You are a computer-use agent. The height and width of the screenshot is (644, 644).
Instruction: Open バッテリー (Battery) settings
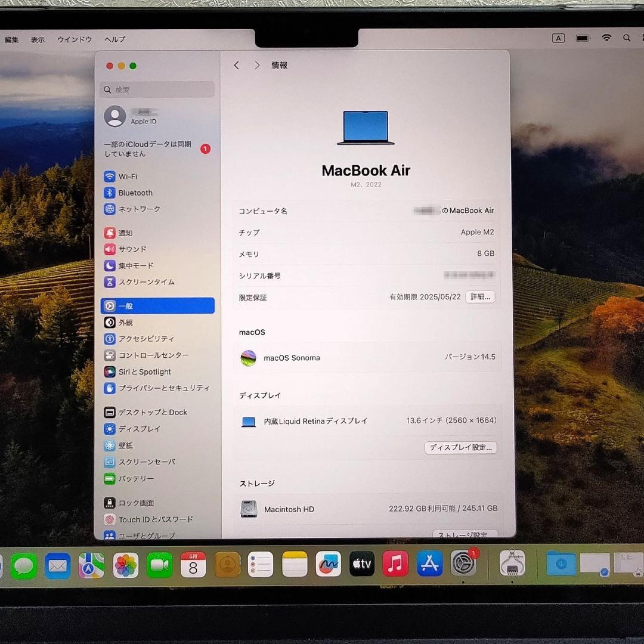[x=132, y=478]
